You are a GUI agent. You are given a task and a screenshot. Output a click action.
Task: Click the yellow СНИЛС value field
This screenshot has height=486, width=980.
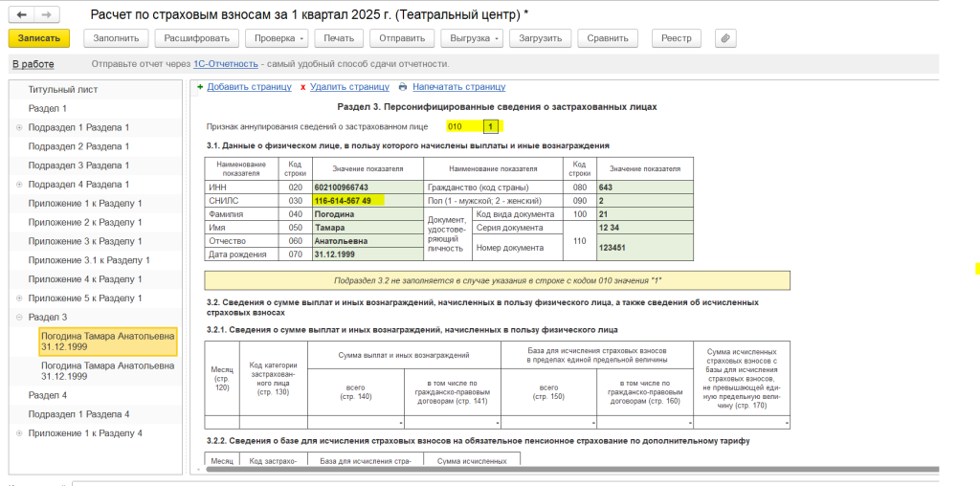[x=347, y=201]
